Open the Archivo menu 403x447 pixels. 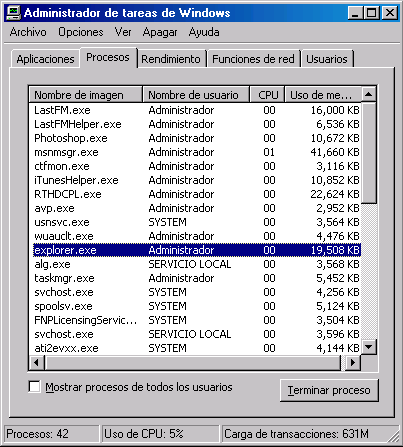[28, 32]
